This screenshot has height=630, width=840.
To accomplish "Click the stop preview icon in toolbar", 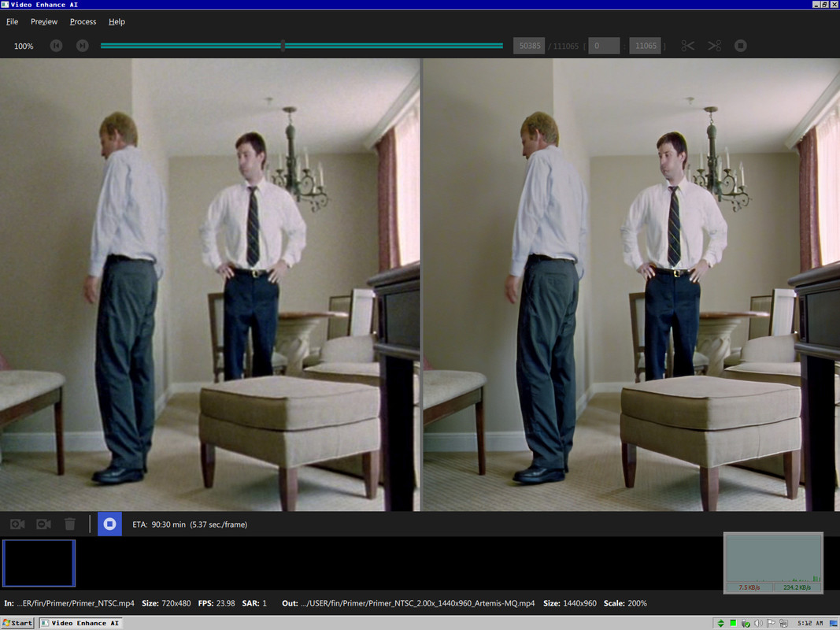I will tap(740, 46).
